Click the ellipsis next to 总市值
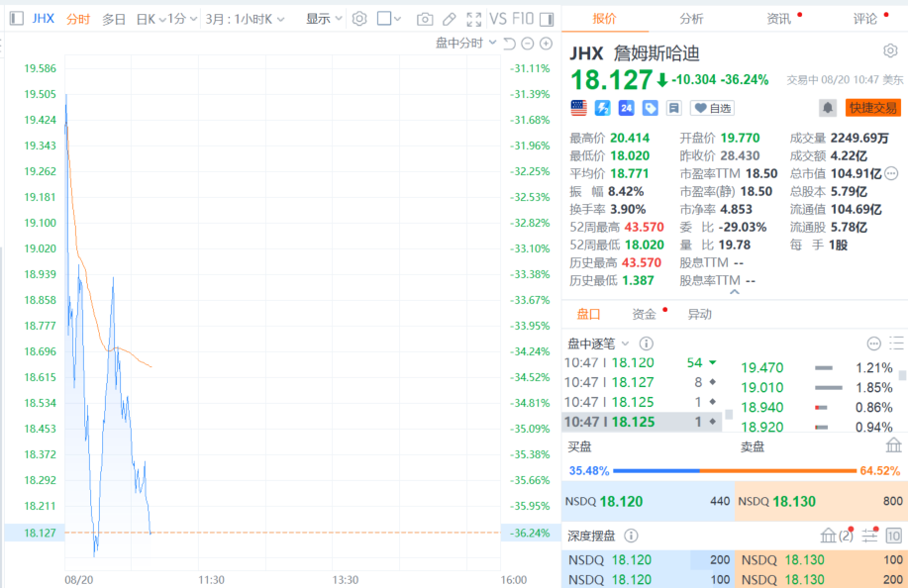This screenshot has height=588, width=908. (x=892, y=173)
